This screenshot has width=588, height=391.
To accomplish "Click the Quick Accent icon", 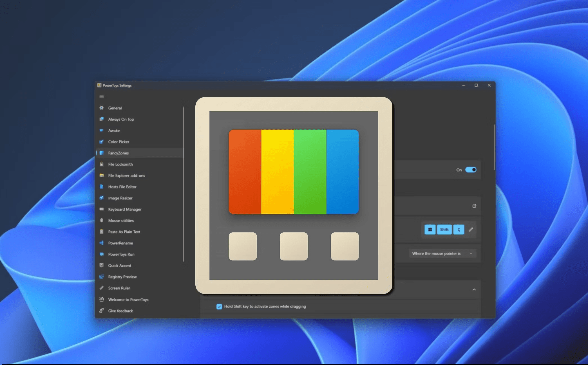I will [102, 265].
